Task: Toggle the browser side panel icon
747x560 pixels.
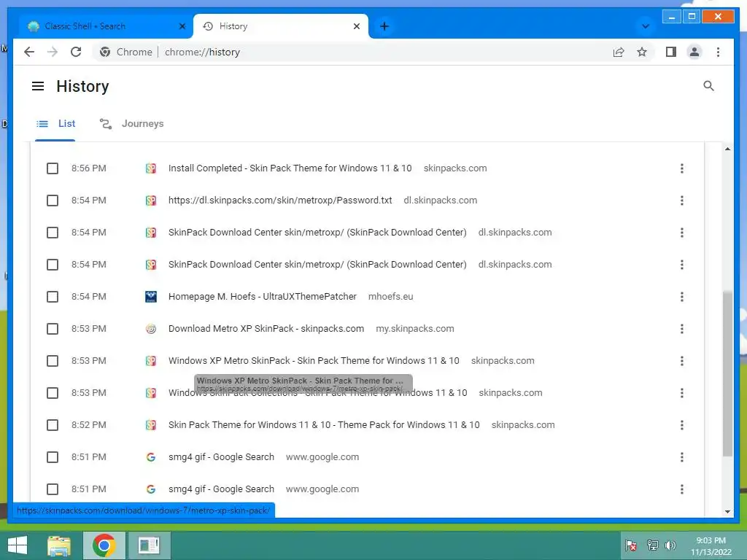Action: 671,52
